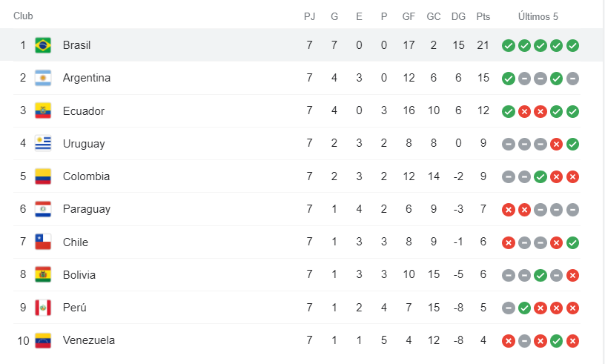Screen dimensions: 605x364
Task: Click the Argentina team name
Action: click(87, 78)
